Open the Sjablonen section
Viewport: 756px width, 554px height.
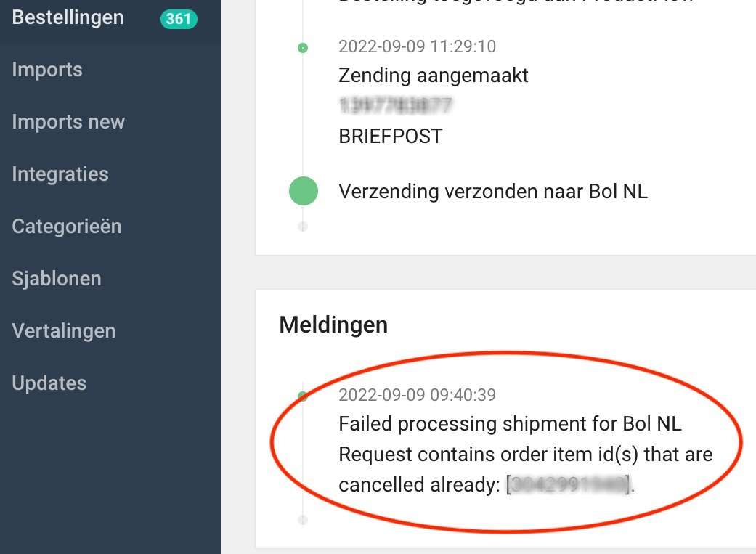pos(56,279)
